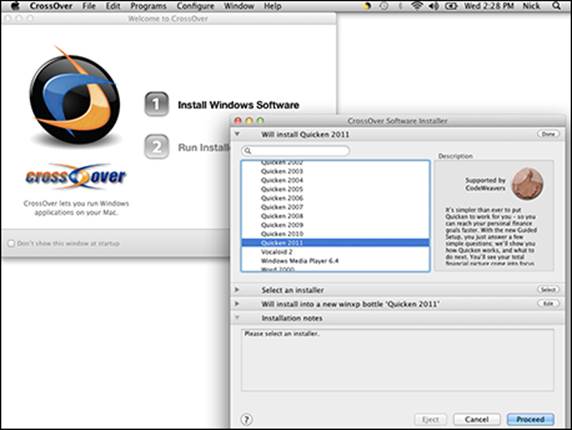Open the CrossOver application menu

pos(51,6)
